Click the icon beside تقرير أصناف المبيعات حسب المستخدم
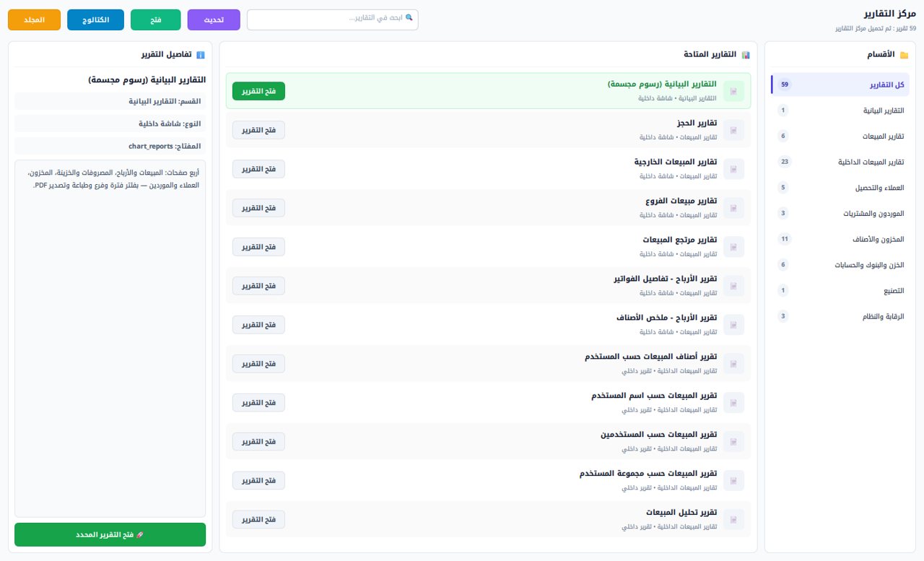Viewport: 924px width, 561px height. coord(733,364)
